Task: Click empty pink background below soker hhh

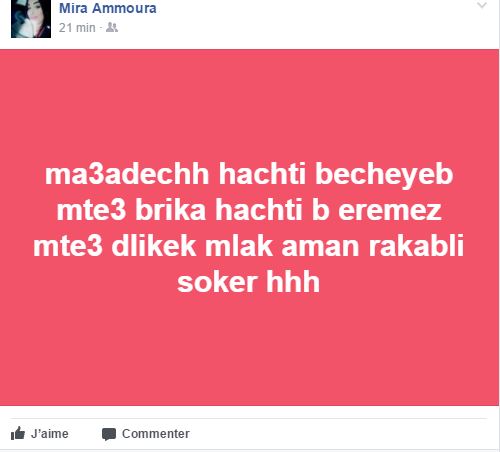Action: pyautogui.click(x=249, y=350)
